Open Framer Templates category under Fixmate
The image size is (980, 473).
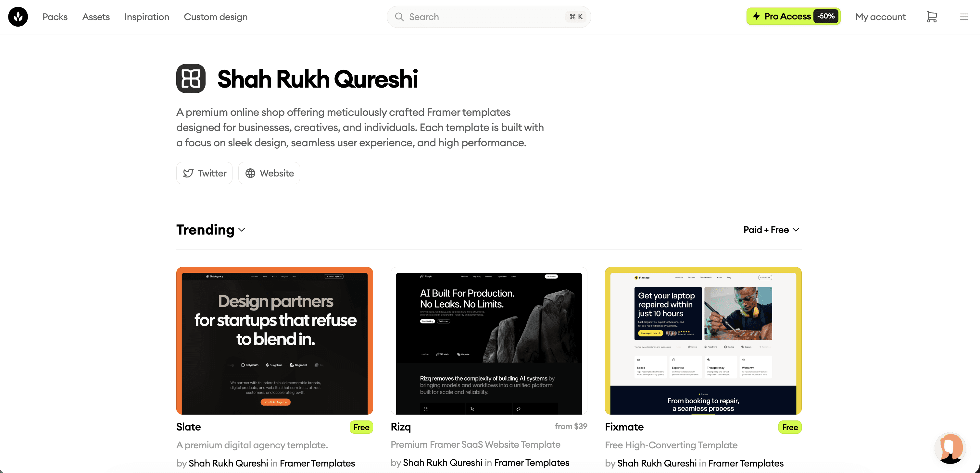[x=746, y=463]
